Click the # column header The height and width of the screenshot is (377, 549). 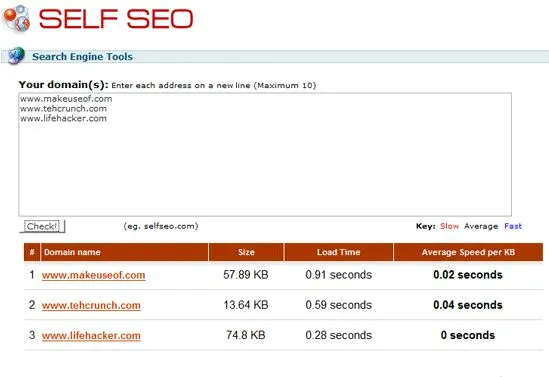coord(32,252)
